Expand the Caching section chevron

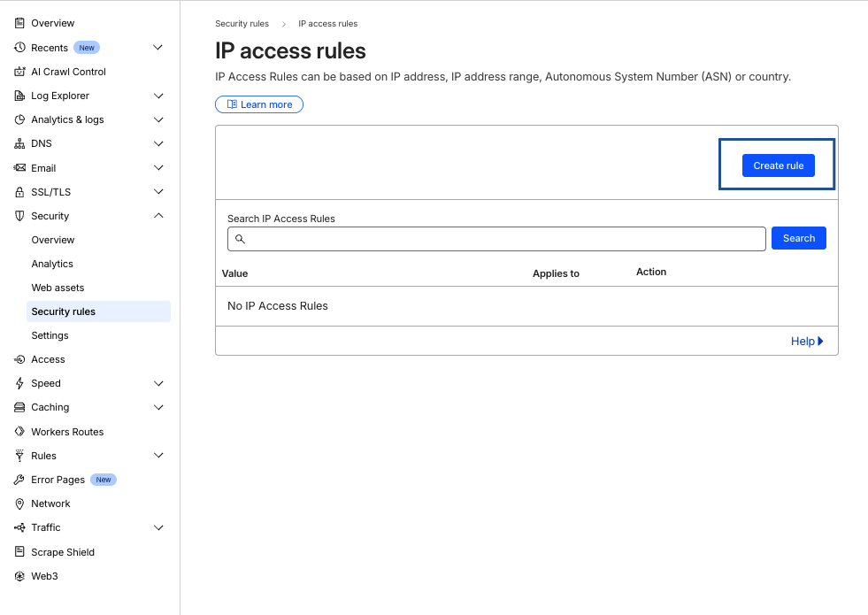(158, 407)
